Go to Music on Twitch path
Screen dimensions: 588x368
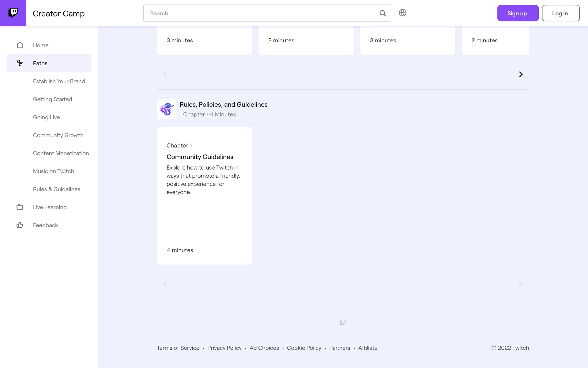(x=54, y=171)
